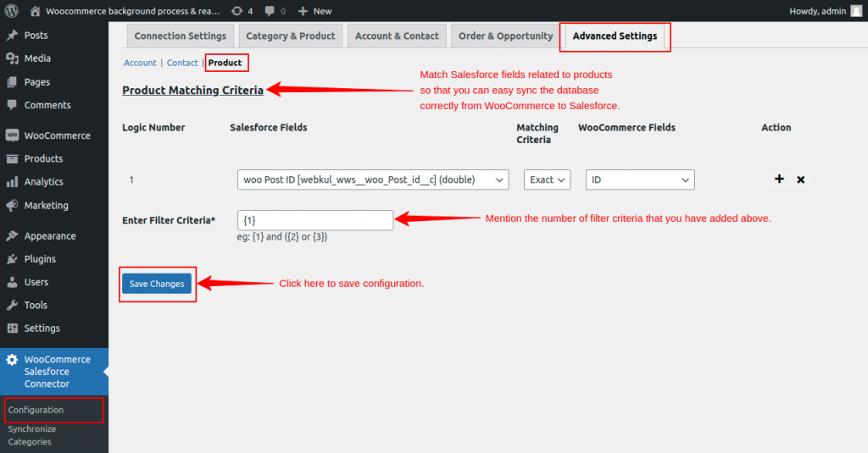Image resolution: width=868 pixels, height=453 pixels.
Task: Remove row with the X icon
Action: (x=801, y=180)
